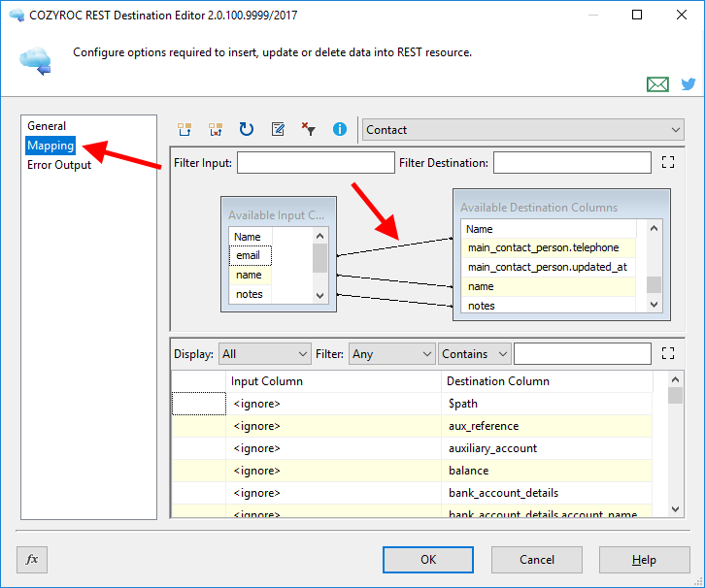Select notes in Available Destination Columns
Screen dimensions: 705x588
pos(548,306)
